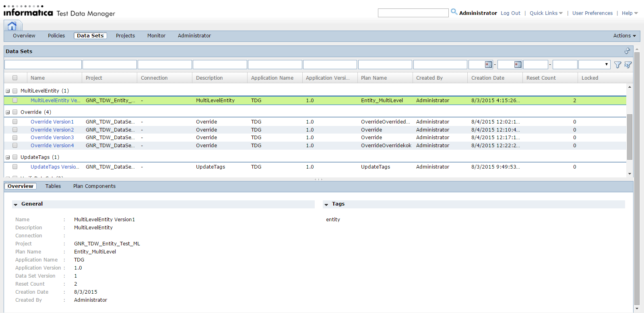Click the table scroll down arrow
Viewport: 644px width, 313px height.
(x=630, y=174)
